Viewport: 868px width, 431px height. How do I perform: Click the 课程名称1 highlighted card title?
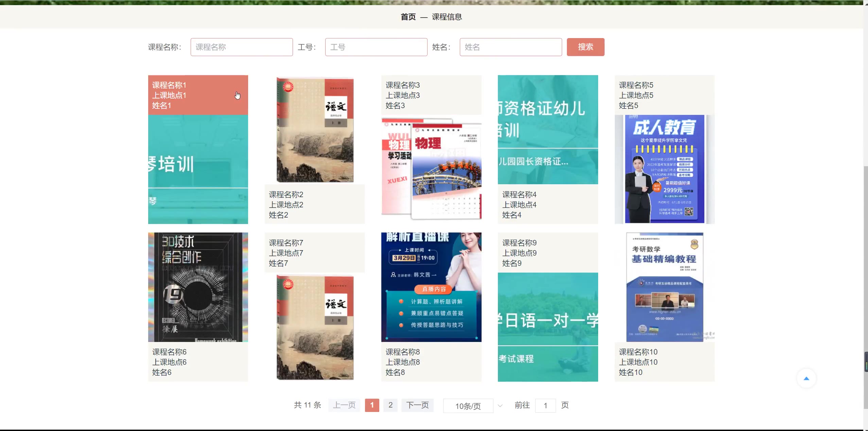(x=169, y=85)
